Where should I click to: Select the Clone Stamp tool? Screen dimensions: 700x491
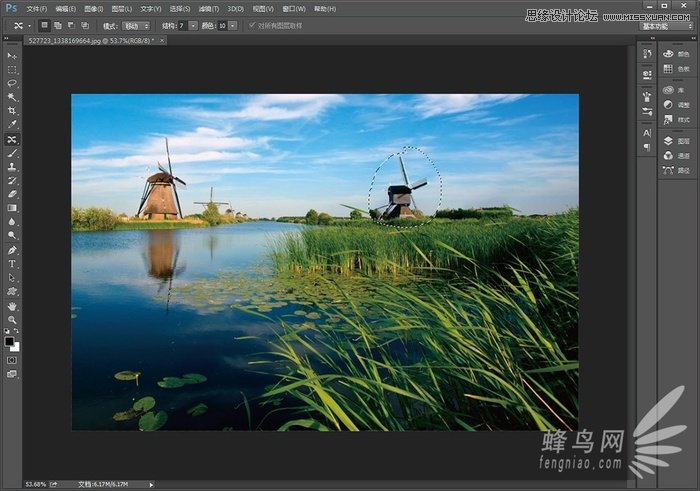[12, 166]
